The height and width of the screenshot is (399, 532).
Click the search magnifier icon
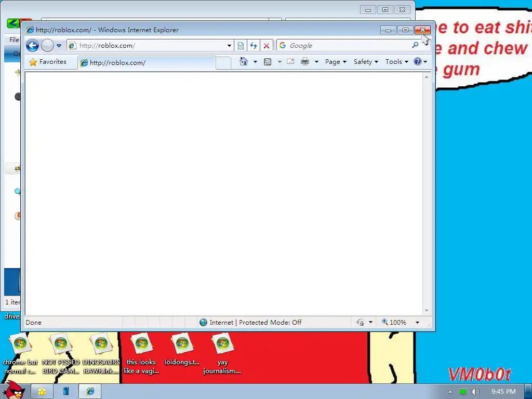(x=415, y=45)
